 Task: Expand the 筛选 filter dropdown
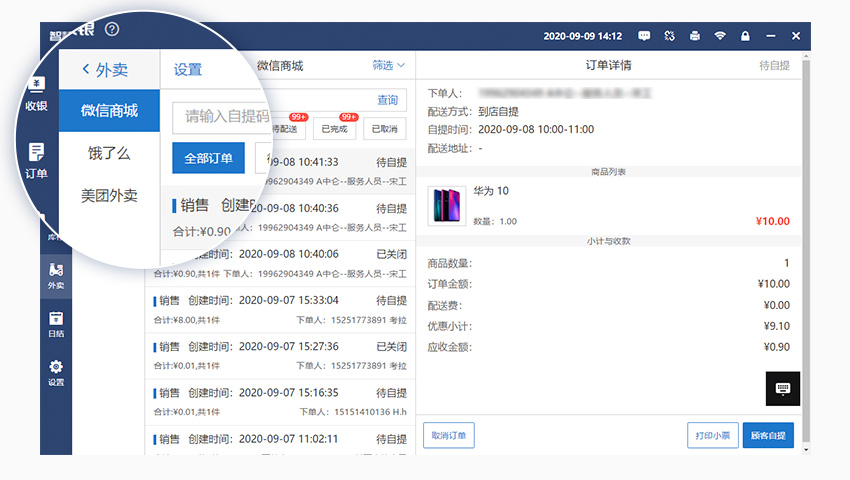pos(388,66)
